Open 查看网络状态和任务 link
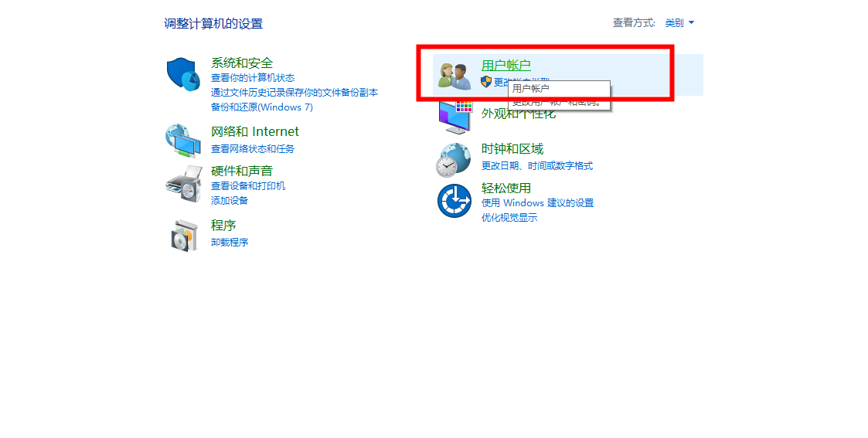 pos(253,149)
